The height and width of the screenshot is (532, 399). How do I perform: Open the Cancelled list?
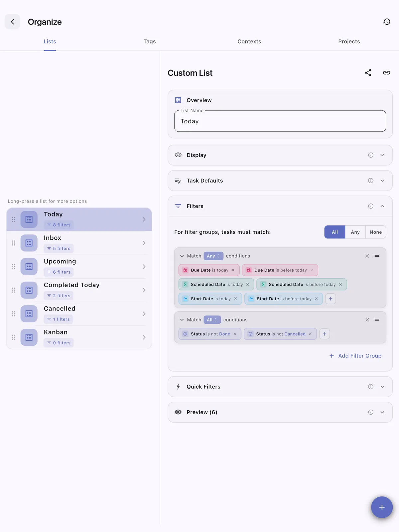pos(79,314)
